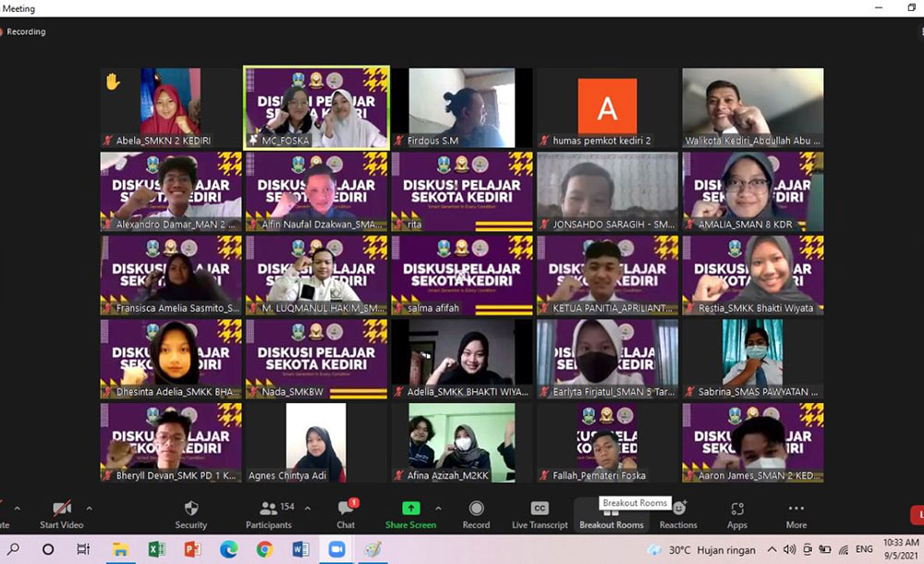The image size is (924, 564).
Task: Select the humas pemkot kediri 2 tile
Action: 608,107
